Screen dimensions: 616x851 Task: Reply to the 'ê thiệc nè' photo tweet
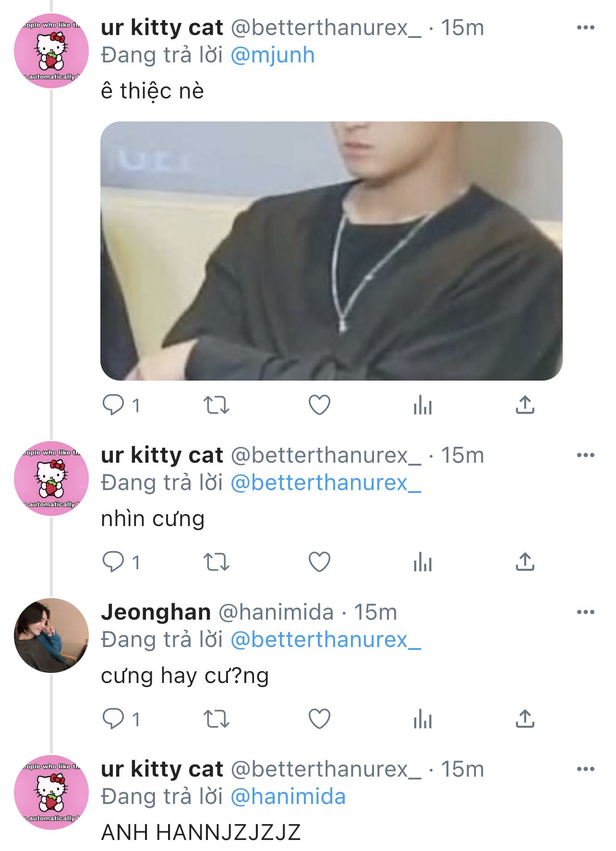(113, 405)
